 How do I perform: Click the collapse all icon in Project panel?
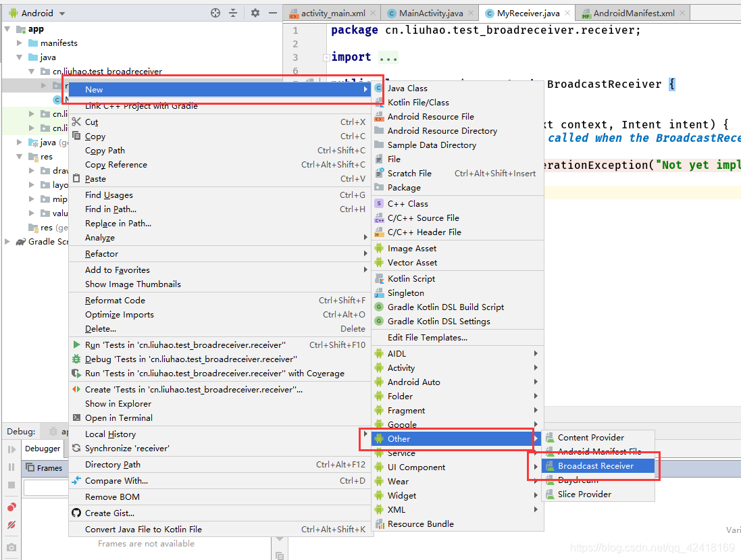coord(233,14)
